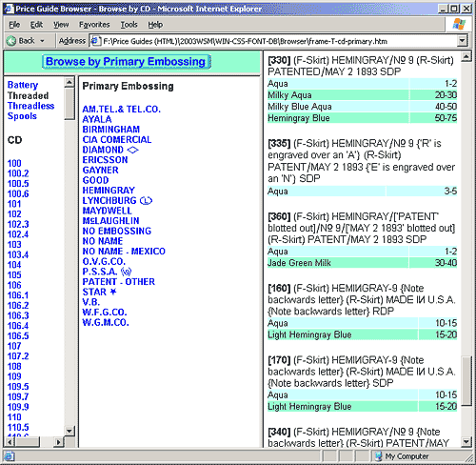476x465 pixels.
Task: Click the Back arrow icon
Action: click(11, 41)
